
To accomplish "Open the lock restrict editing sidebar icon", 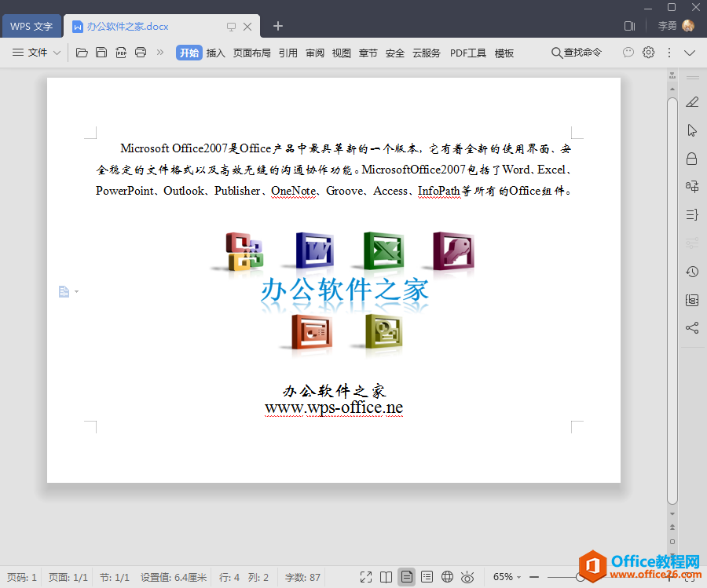I will coord(691,159).
